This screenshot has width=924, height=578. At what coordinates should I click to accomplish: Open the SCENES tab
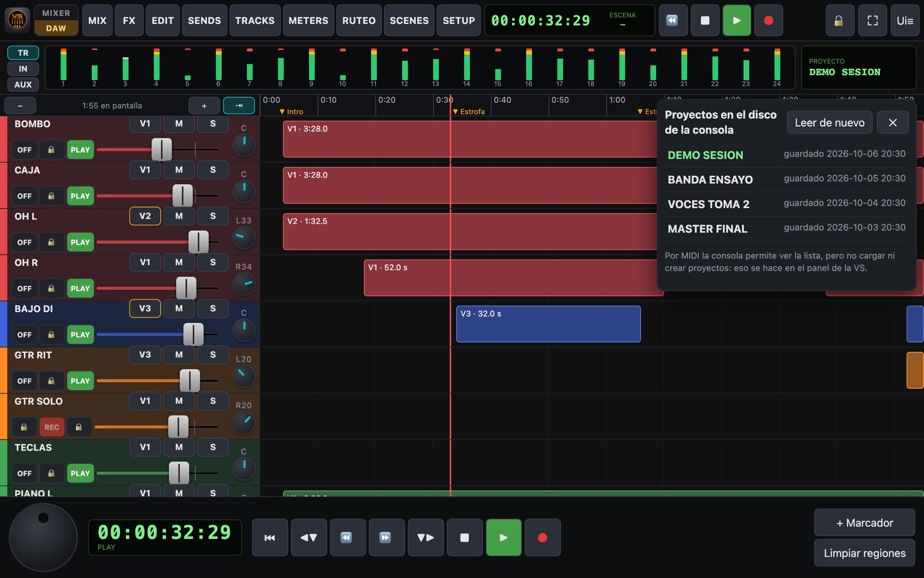pyautogui.click(x=409, y=21)
